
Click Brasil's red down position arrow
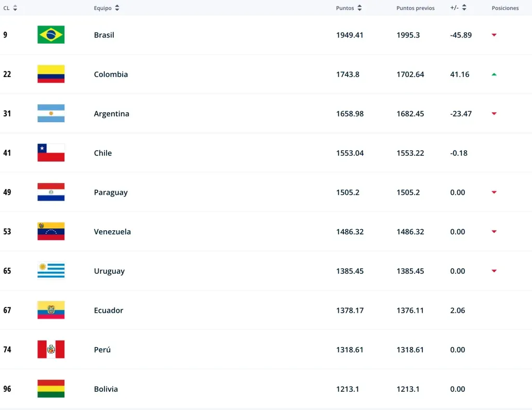(494, 35)
